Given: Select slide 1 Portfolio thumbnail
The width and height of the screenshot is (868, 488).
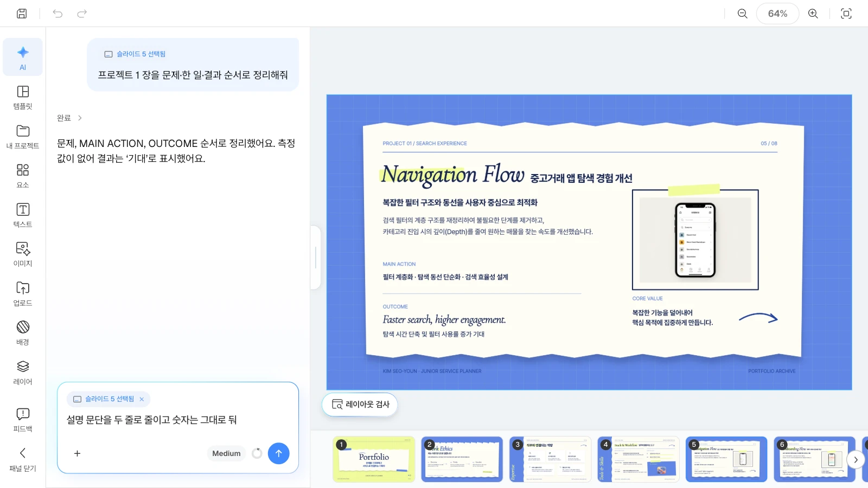Looking at the screenshot, I should pos(374,459).
